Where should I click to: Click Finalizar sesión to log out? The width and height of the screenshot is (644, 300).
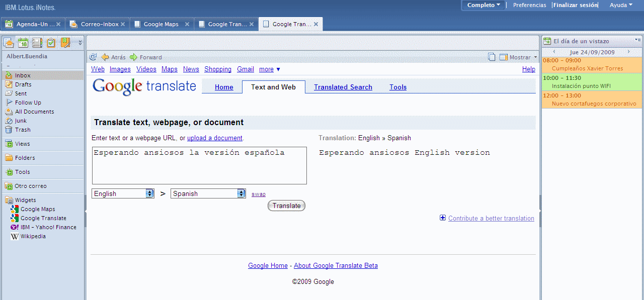point(576,5)
